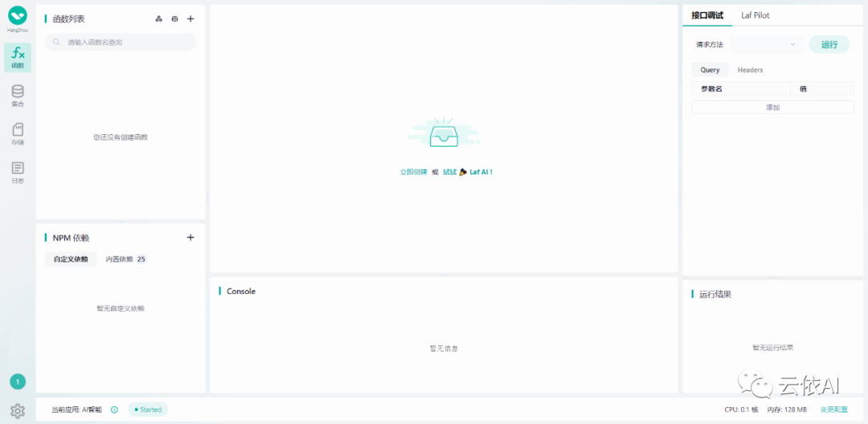The image size is (868, 424).
Task: Add an NPM dependency with the plus icon
Action: click(190, 237)
